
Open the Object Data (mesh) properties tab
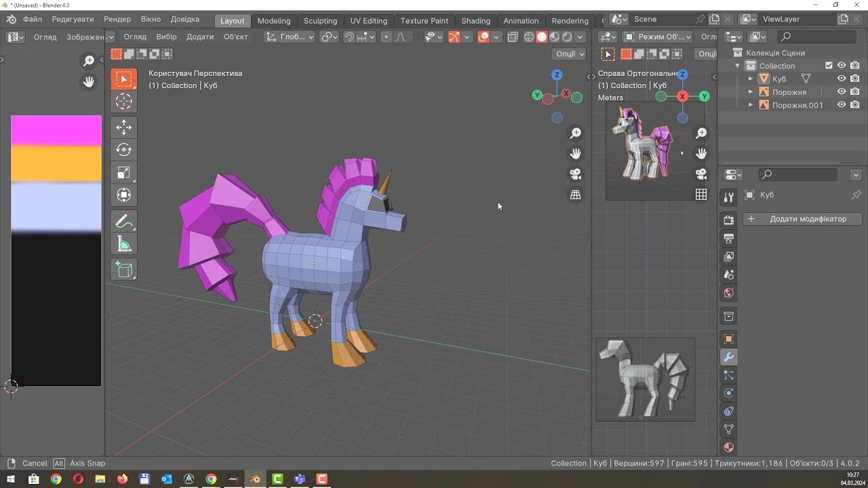click(x=729, y=429)
